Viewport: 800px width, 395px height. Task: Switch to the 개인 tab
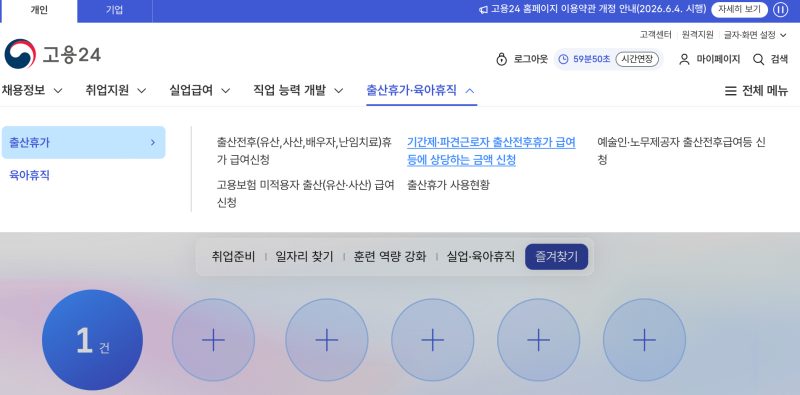pos(39,11)
